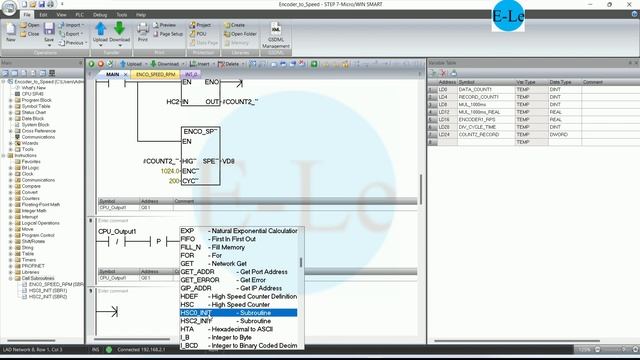Click the green Download arrow in ribbon
Viewport: 640px width, 360px height.
click(x=119, y=29)
